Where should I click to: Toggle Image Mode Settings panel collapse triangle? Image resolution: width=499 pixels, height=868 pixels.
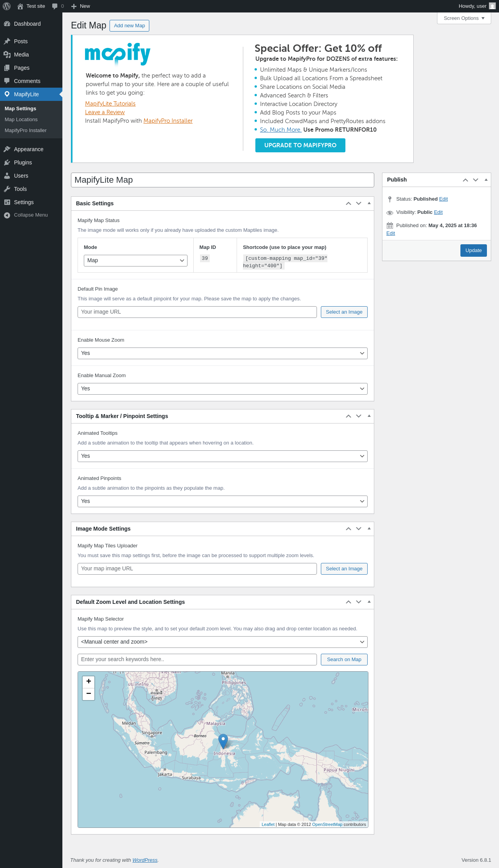pyautogui.click(x=369, y=529)
